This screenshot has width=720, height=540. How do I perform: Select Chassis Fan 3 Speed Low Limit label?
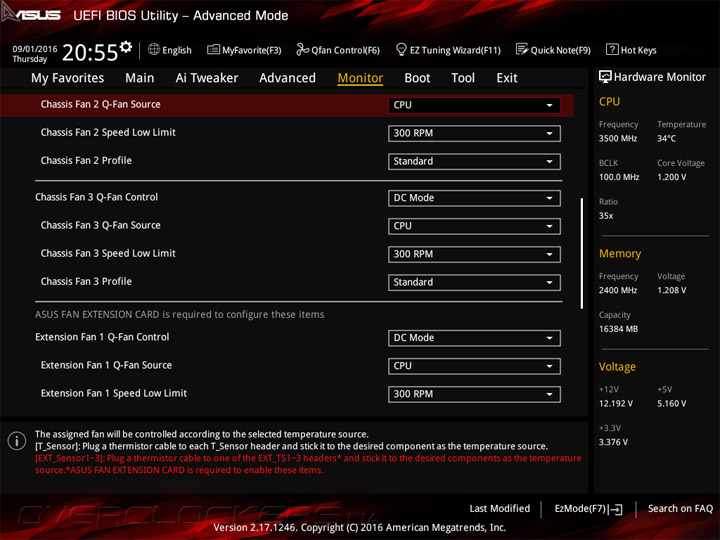click(x=108, y=253)
